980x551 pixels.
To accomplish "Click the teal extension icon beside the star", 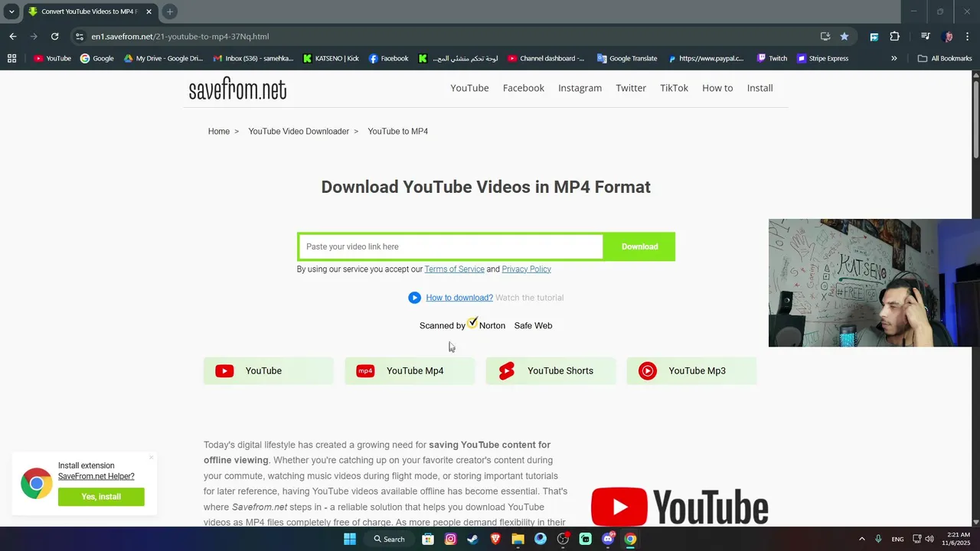I will pos(874,36).
